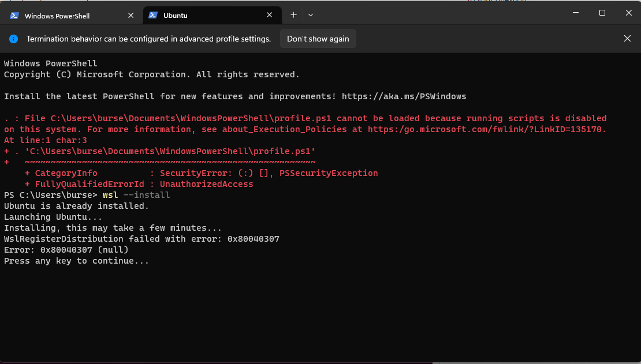Click 'FullyQualifiedErrorId : UnauthorizedAccess' line
641x364 pixels.
tap(139, 184)
